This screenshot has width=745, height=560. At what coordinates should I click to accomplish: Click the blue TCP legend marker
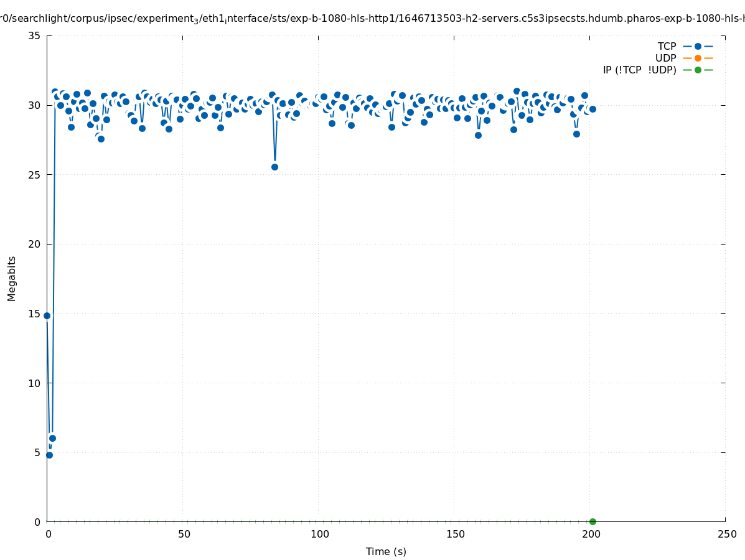point(698,46)
